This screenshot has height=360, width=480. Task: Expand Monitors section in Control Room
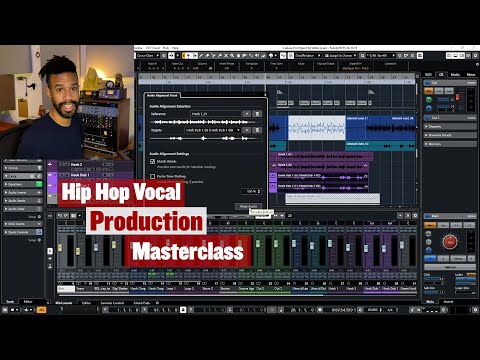(x=450, y=144)
